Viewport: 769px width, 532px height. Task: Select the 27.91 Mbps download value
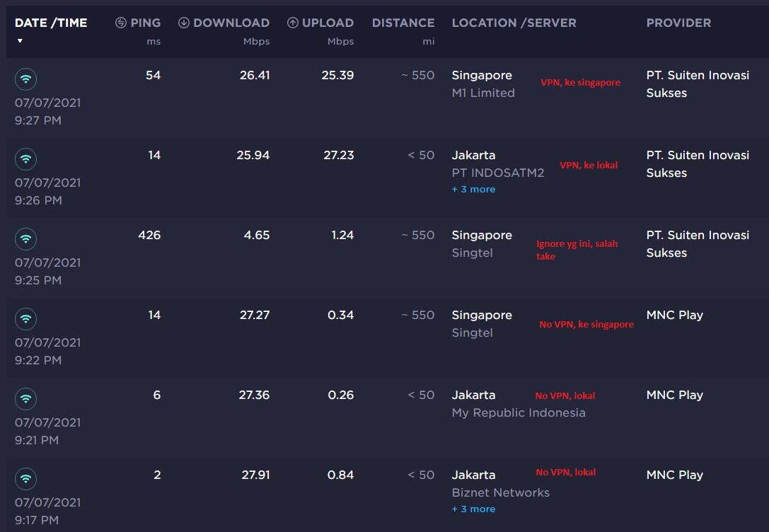[255, 475]
